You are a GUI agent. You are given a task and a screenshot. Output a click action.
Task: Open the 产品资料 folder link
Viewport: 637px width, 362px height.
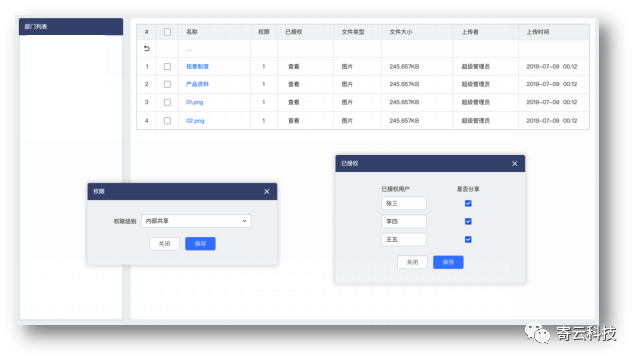[197, 84]
